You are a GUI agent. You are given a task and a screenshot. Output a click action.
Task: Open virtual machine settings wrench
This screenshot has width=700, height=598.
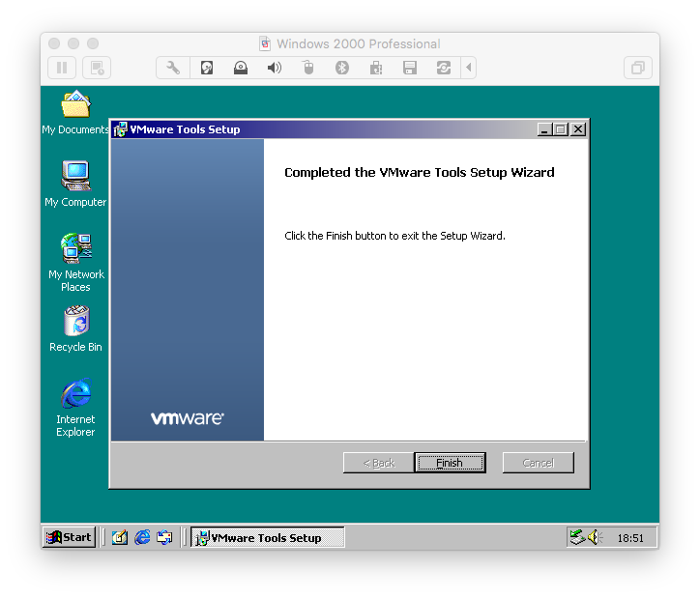(x=173, y=68)
